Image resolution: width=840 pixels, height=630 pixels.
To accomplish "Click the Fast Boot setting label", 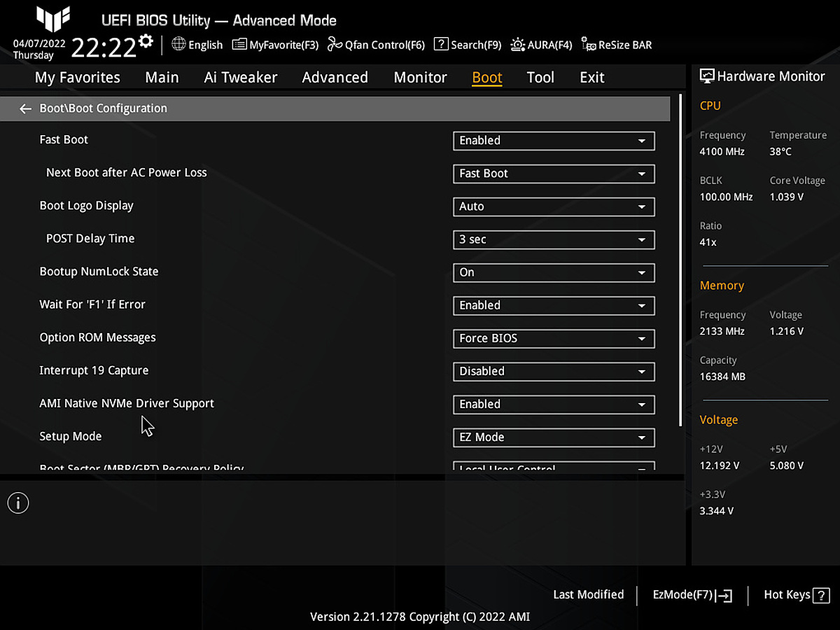I will coord(64,139).
